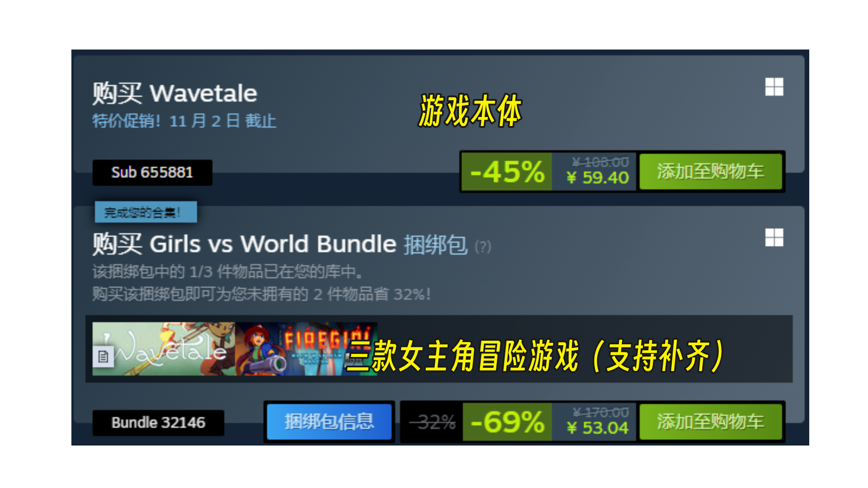Viewport: 868px width, 488px height.
Task: Click the -45% discount badge for Wavetale
Action: point(507,172)
